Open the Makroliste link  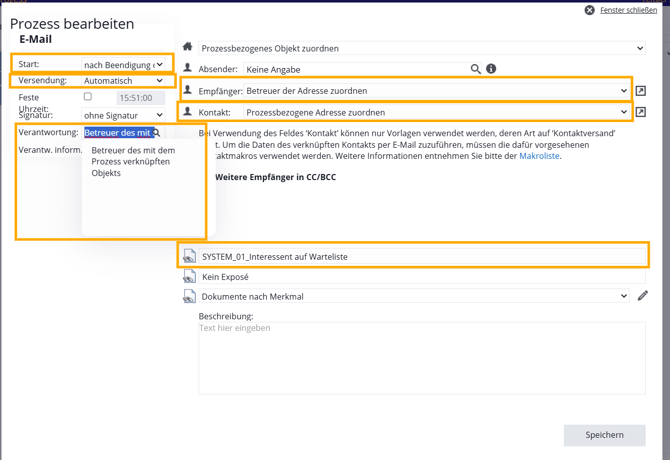tap(539, 156)
